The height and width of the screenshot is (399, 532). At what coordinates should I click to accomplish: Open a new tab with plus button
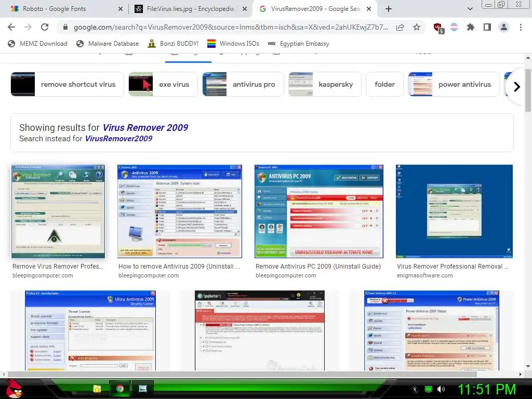389,9
